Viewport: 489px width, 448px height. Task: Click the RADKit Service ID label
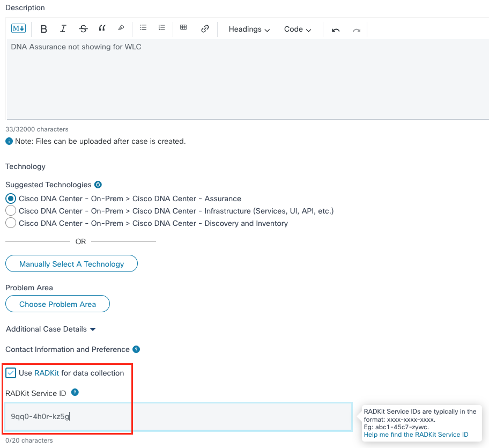pos(35,393)
